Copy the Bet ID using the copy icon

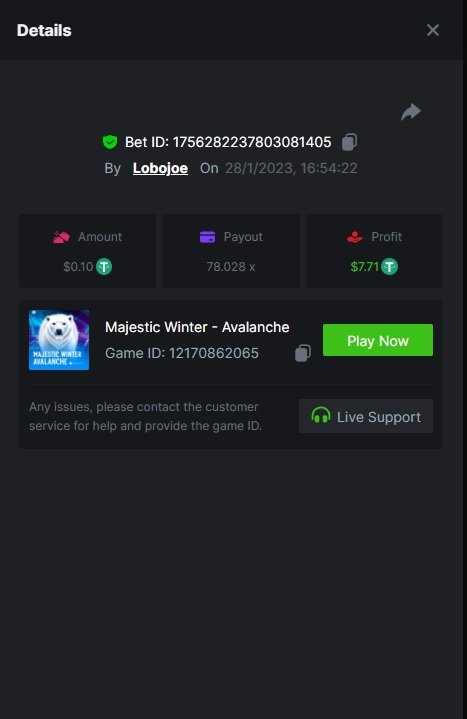click(x=349, y=142)
